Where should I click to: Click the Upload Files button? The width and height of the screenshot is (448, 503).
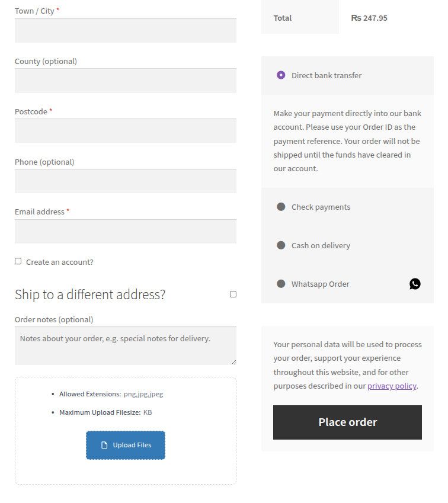(126, 445)
